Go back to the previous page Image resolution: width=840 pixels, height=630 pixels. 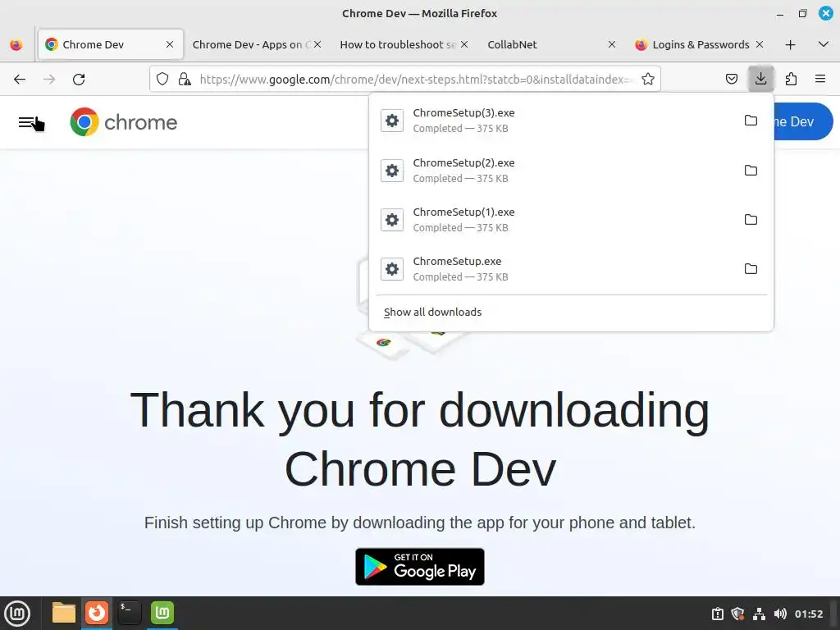[20, 80]
